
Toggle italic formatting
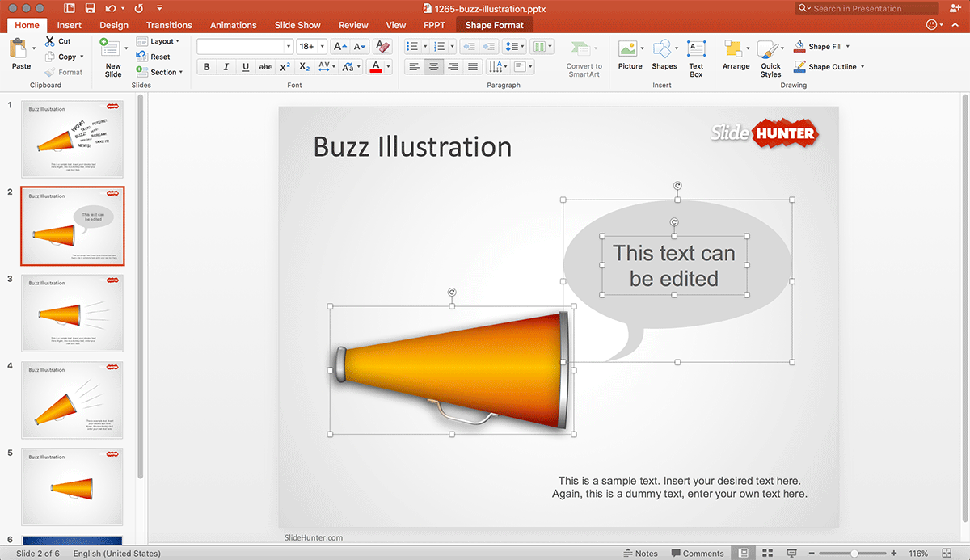(226, 66)
